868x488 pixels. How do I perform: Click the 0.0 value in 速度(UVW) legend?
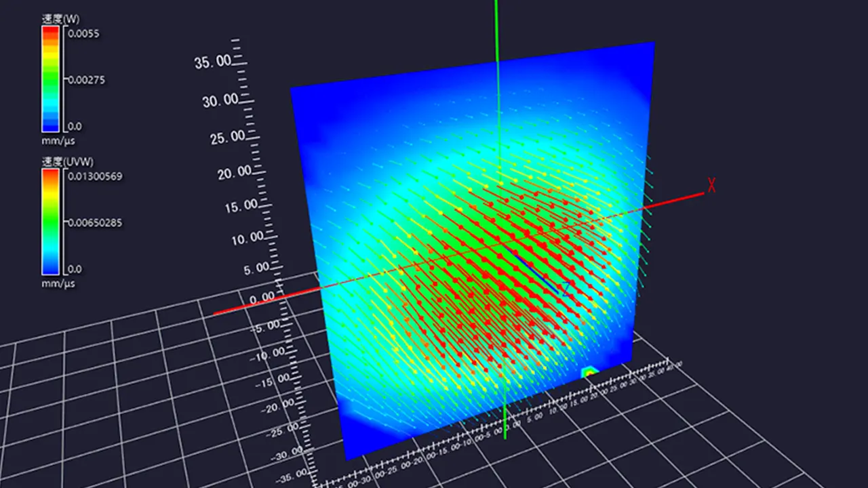coord(75,269)
